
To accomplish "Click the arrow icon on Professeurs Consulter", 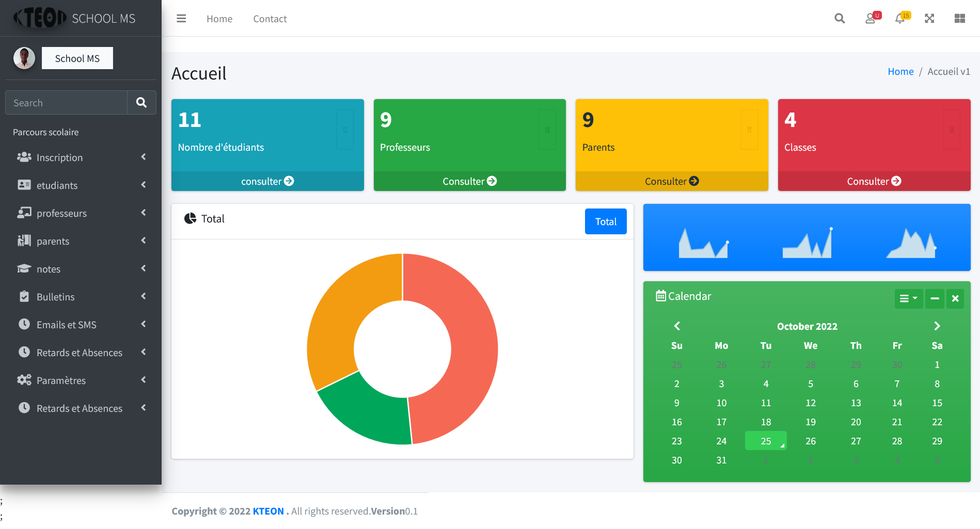I will (x=492, y=181).
